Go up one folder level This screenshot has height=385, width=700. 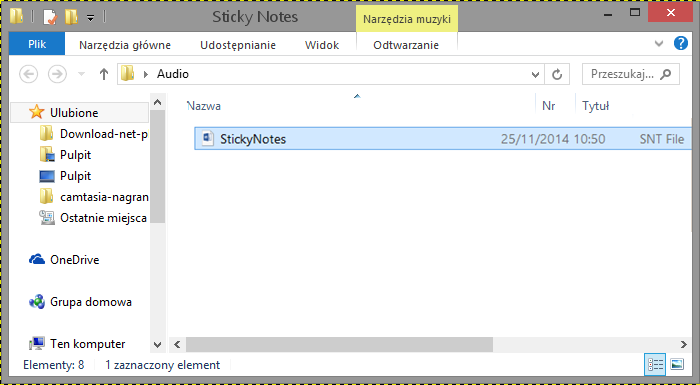(104, 74)
